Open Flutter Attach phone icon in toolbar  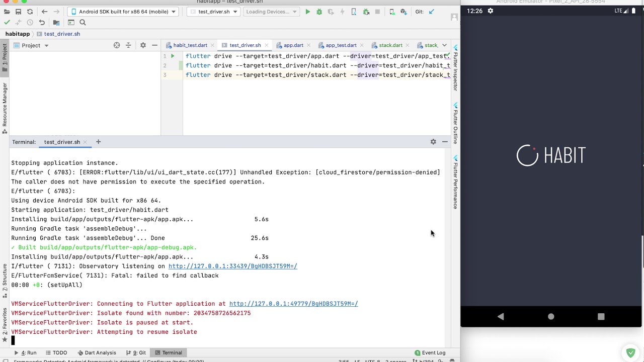point(354,12)
